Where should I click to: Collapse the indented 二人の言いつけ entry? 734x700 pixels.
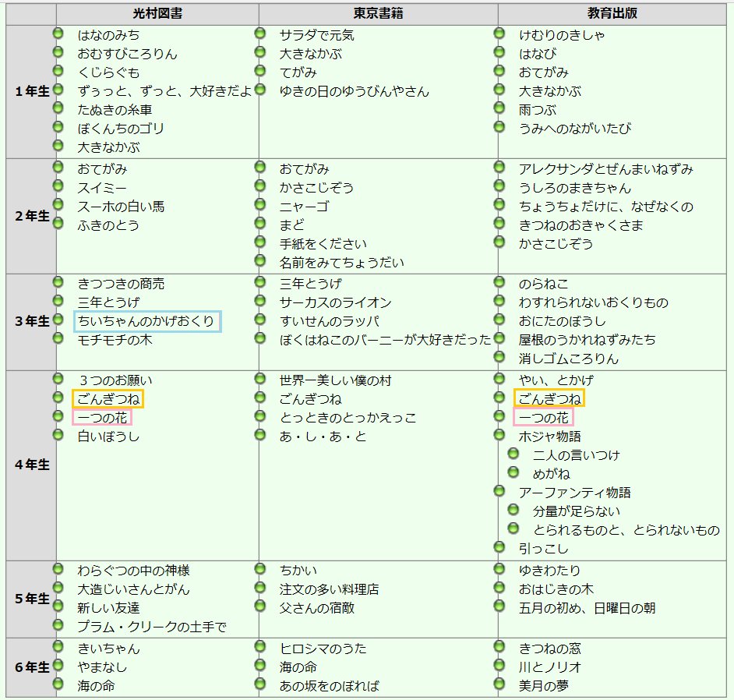pyautogui.click(x=513, y=454)
